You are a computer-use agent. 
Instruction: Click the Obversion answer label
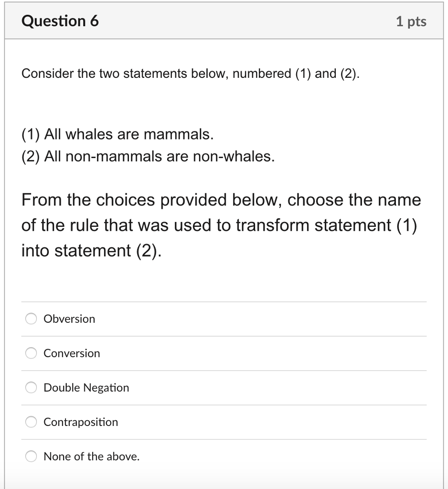click(x=69, y=319)
